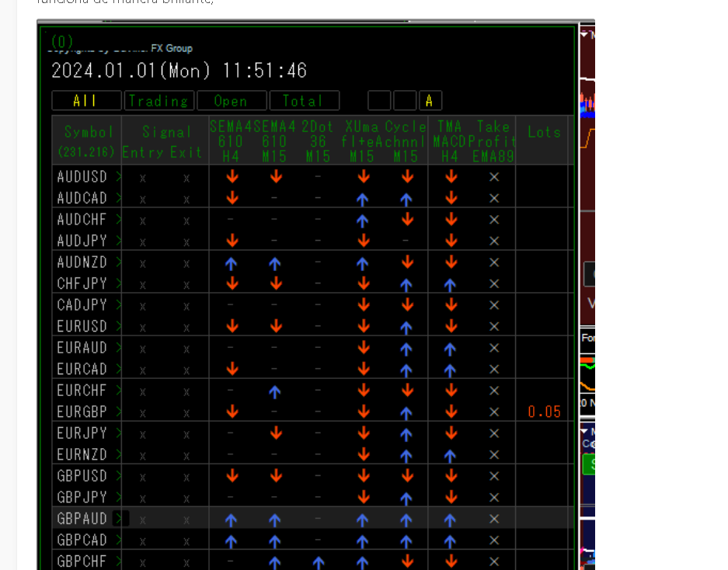Image resolution: width=728 pixels, height=570 pixels.
Task: Expand chevron next to AUDCHF symbol
Action: (119, 219)
